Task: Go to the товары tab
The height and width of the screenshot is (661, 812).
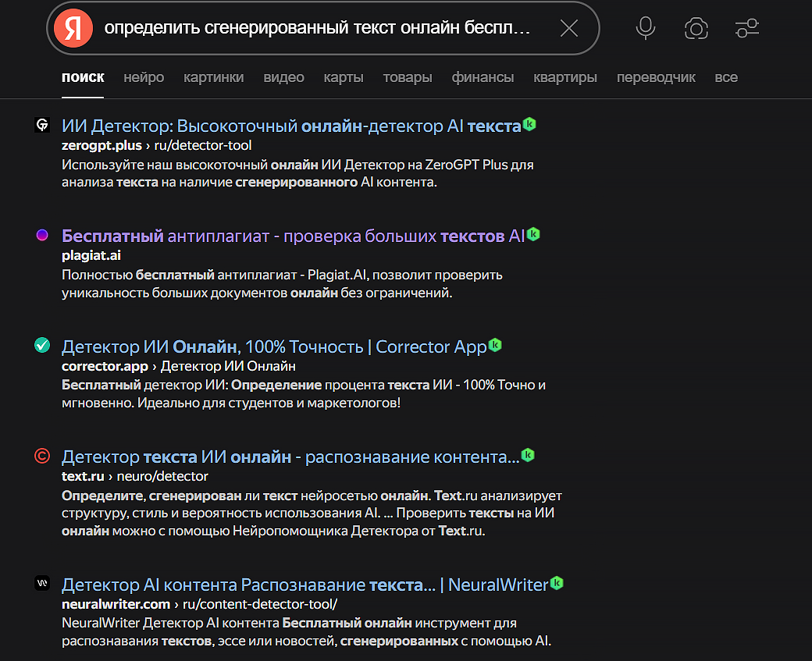Action: [x=408, y=77]
